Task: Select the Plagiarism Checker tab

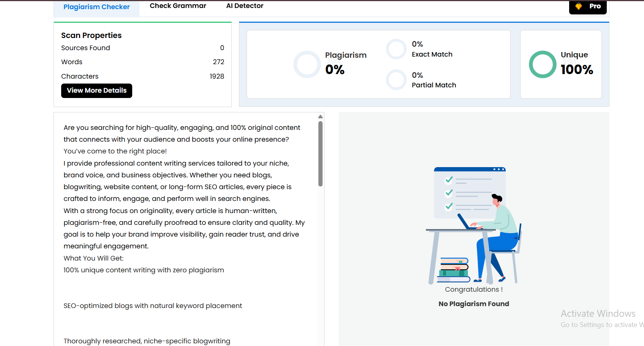Action: [97, 6]
